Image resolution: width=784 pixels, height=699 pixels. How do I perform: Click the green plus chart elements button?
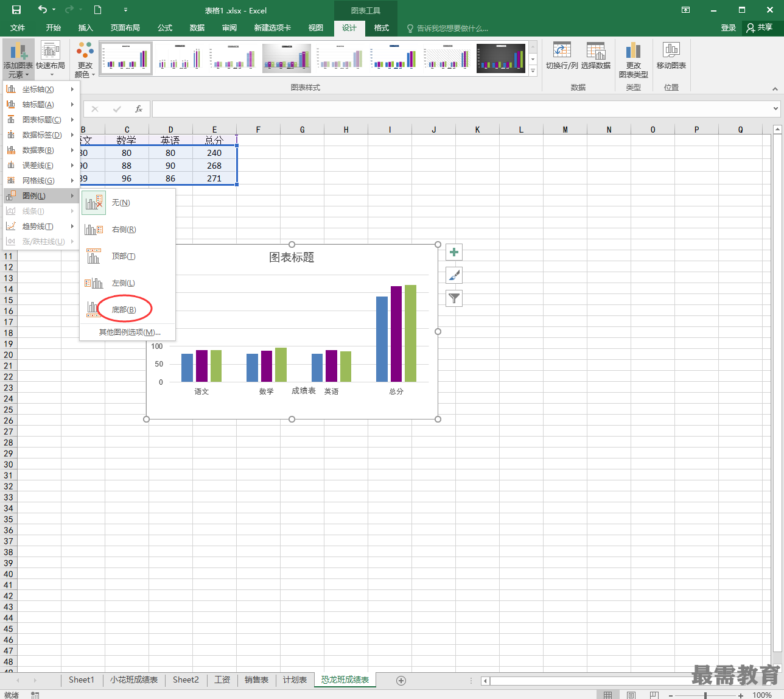454,252
